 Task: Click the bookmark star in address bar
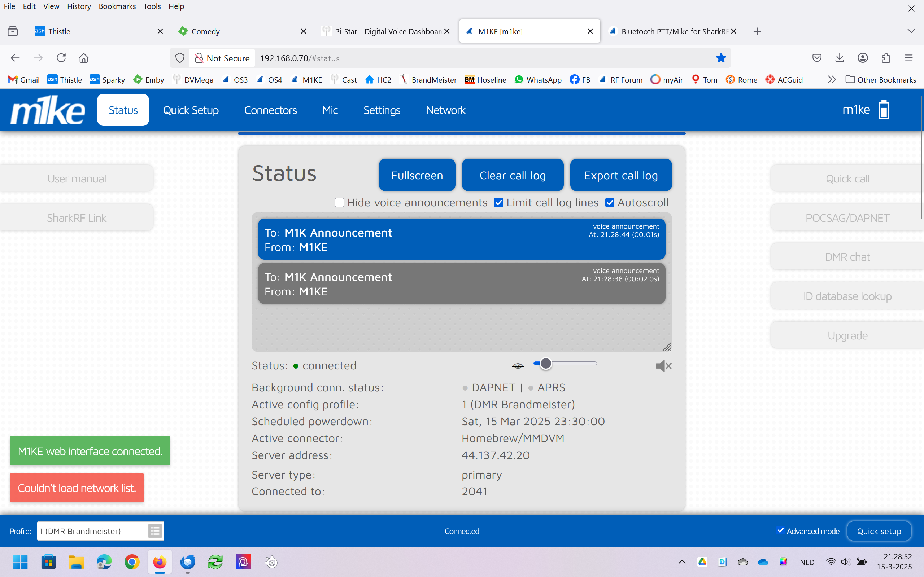coord(720,58)
